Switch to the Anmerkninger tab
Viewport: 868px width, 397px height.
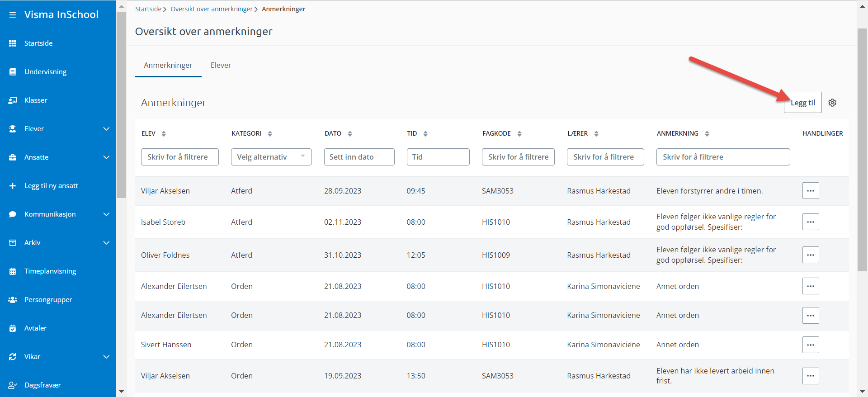[168, 66]
